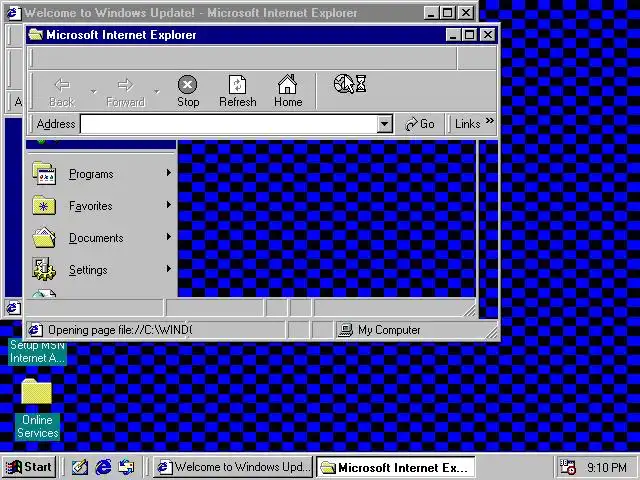Launch Internet Explorer from quick launch

tap(103, 467)
